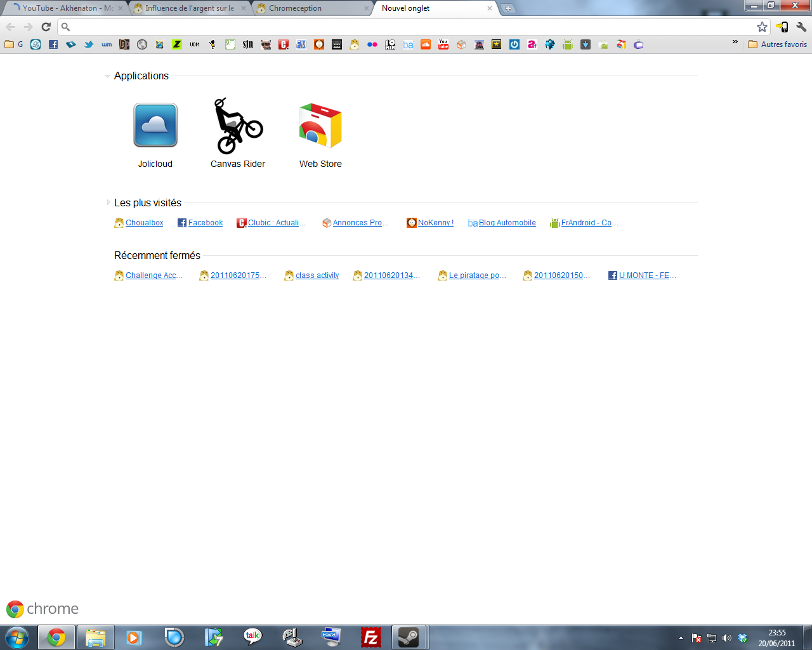This screenshot has width=812, height=650.
Task: Open the Choualbox most-visited link
Action: click(144, 223)
